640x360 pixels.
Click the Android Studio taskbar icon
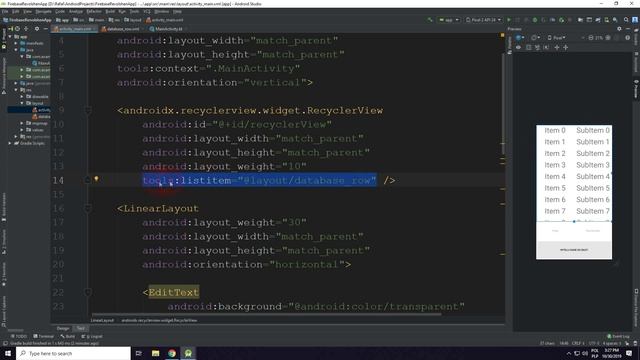pyautogui.click(x=188, y=353)
